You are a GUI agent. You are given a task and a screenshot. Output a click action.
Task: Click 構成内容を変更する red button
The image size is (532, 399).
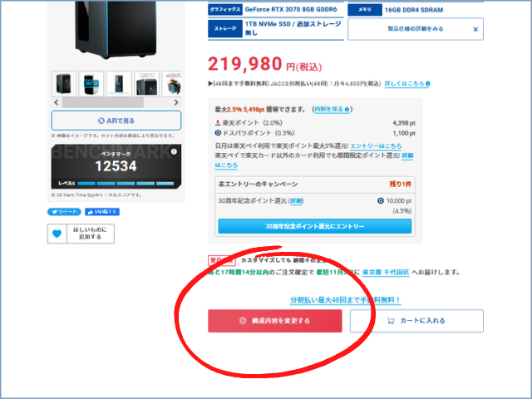pyautogui.click(x=275, y=321)
